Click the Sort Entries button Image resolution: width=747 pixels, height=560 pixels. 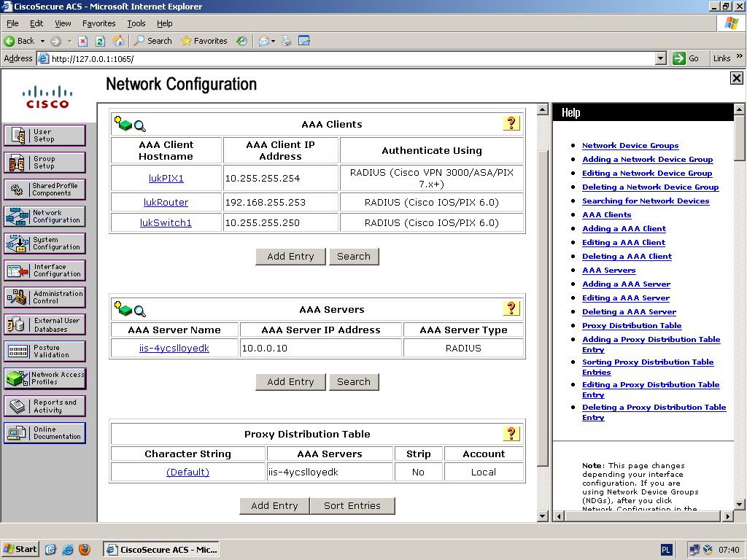click(352, 506)
